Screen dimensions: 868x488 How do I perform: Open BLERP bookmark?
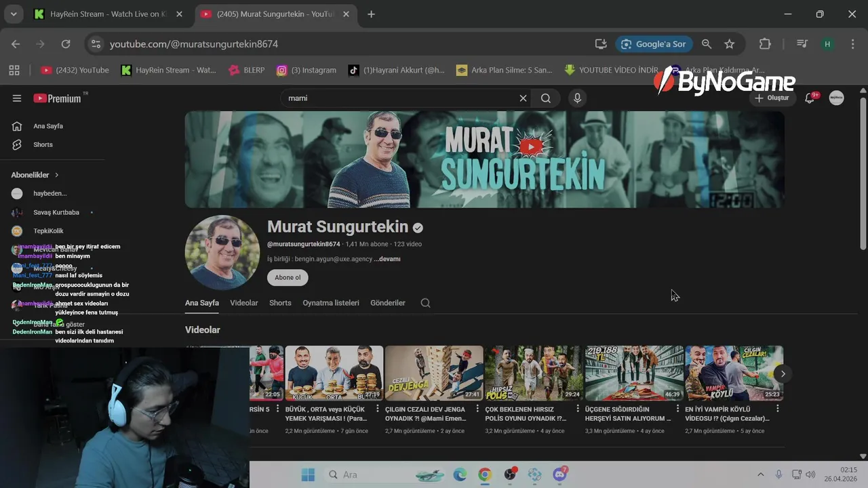pyautogui.click(x=247, y=70)
